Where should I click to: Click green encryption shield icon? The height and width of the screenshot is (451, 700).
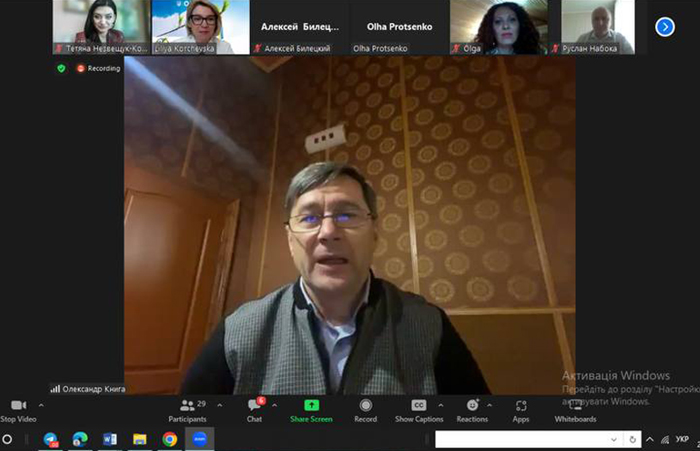[x=61, y=68]
